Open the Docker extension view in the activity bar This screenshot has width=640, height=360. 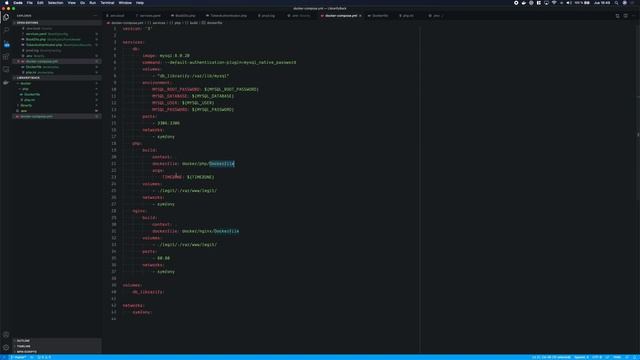point(6,83)
